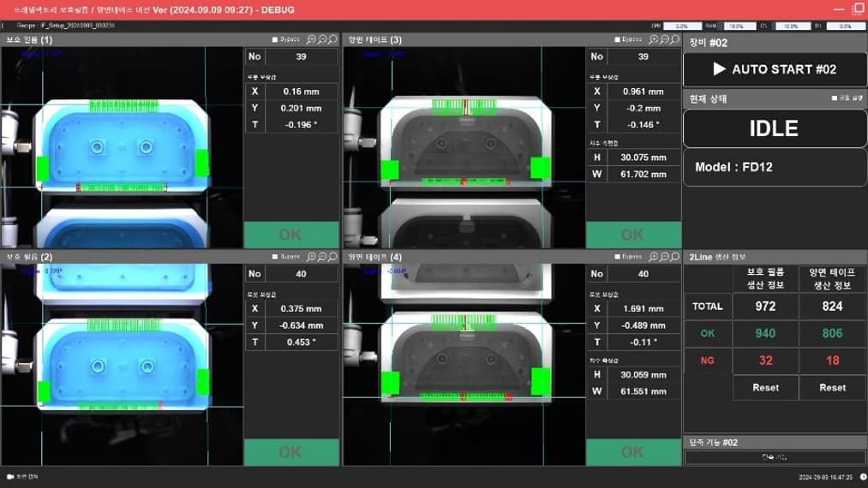Enable Bypass for 보호 필름 (1)
Screen dimensions: 868x488
click(275, 40)
